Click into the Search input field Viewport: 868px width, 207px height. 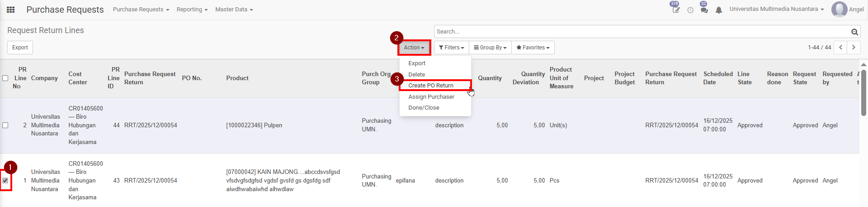642,32
